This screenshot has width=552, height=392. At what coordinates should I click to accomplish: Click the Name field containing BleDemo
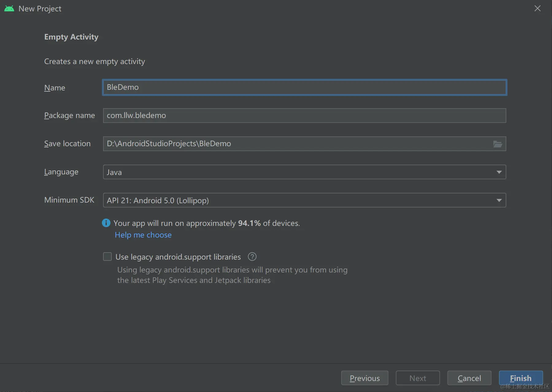click(x=304, y=87)
